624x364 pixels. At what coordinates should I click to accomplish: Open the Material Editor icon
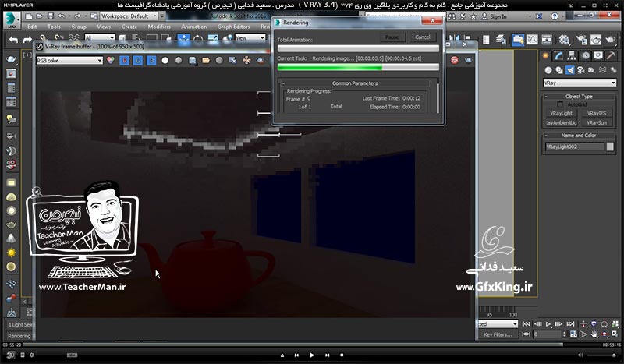pos(564,40)
